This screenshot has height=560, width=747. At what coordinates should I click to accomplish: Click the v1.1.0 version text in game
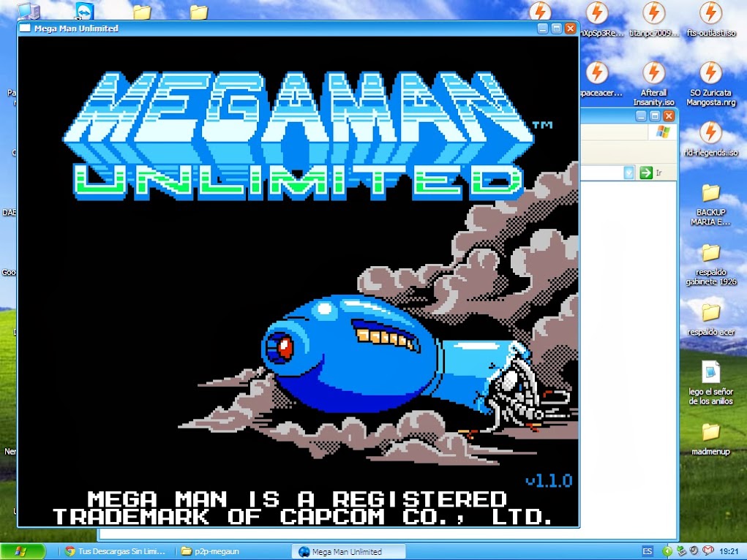click(x=549, y=480)
